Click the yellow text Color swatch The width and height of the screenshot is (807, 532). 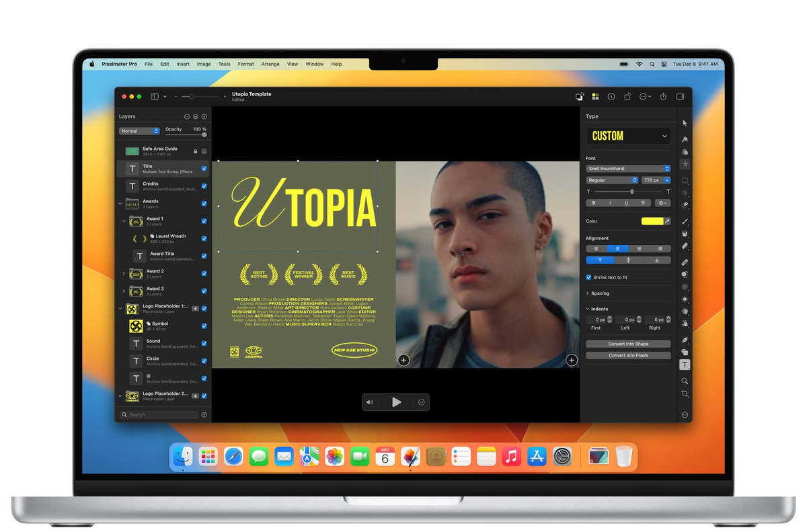(x=652, y=221)
